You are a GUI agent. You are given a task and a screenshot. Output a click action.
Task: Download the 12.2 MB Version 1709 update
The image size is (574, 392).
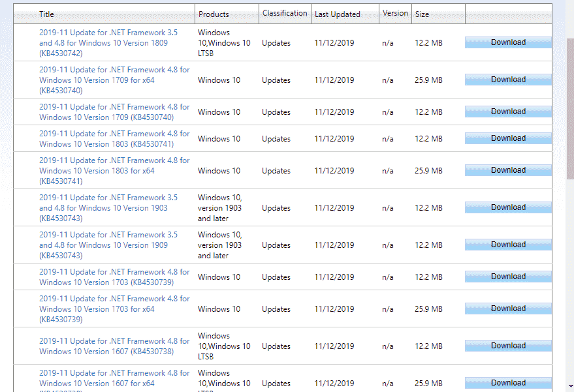[x=508, y=112]
